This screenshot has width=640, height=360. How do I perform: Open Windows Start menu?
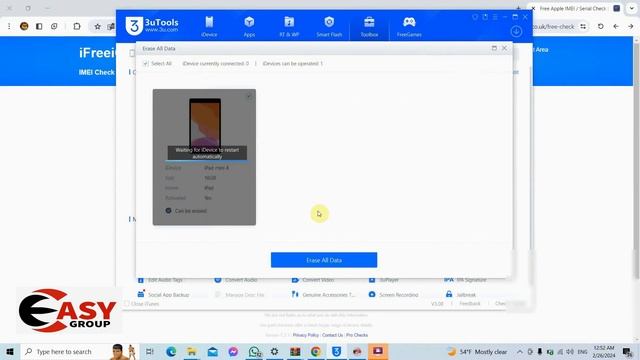[x=10, y=351]
